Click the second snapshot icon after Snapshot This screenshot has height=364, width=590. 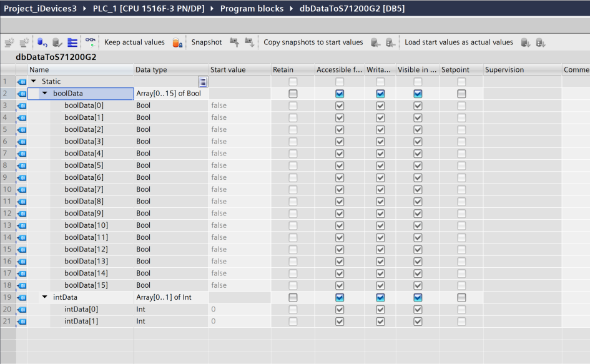click(250, 42)
